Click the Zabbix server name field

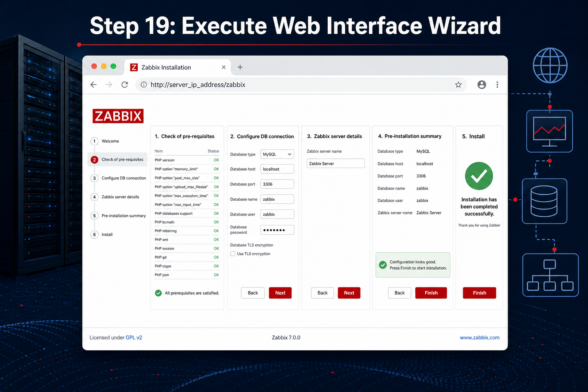pos(336,163)
